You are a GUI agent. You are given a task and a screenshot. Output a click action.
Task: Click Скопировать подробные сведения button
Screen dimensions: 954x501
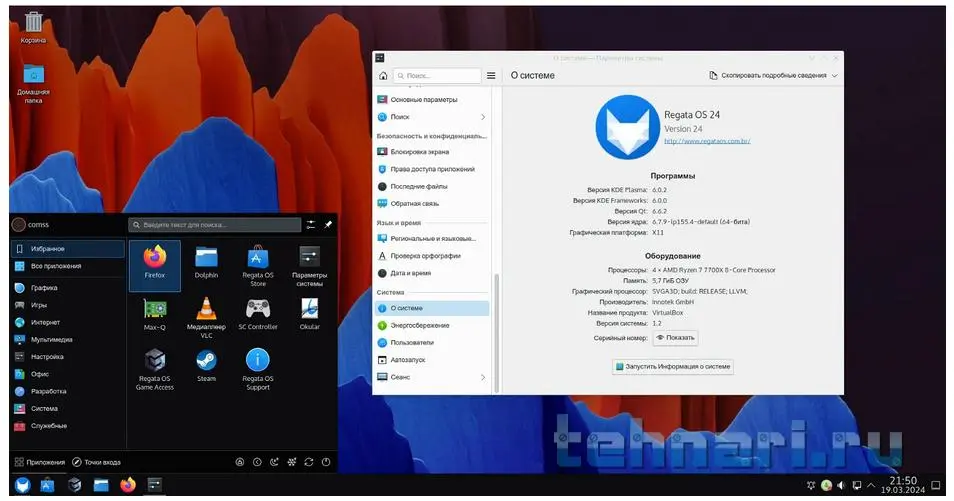point(768,75)
